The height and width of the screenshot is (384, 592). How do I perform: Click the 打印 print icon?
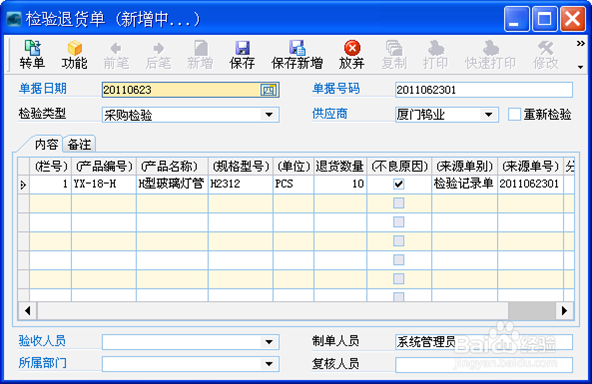(435, 54)
